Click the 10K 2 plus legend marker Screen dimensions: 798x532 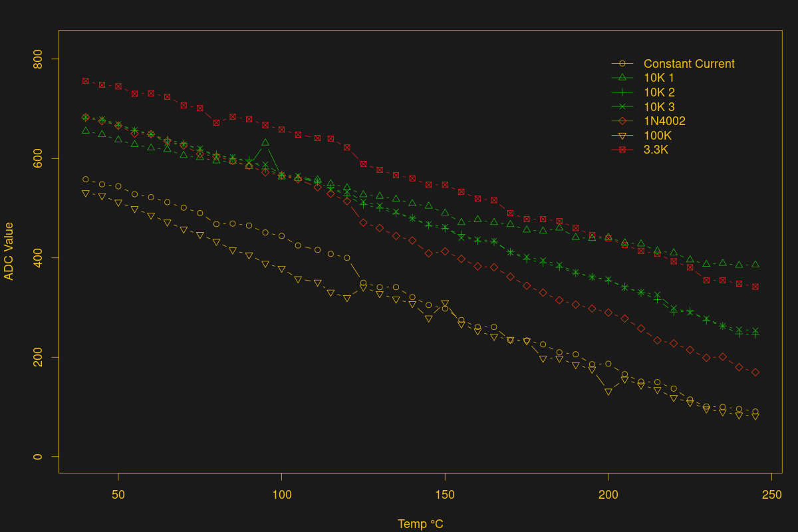[622, 92]
